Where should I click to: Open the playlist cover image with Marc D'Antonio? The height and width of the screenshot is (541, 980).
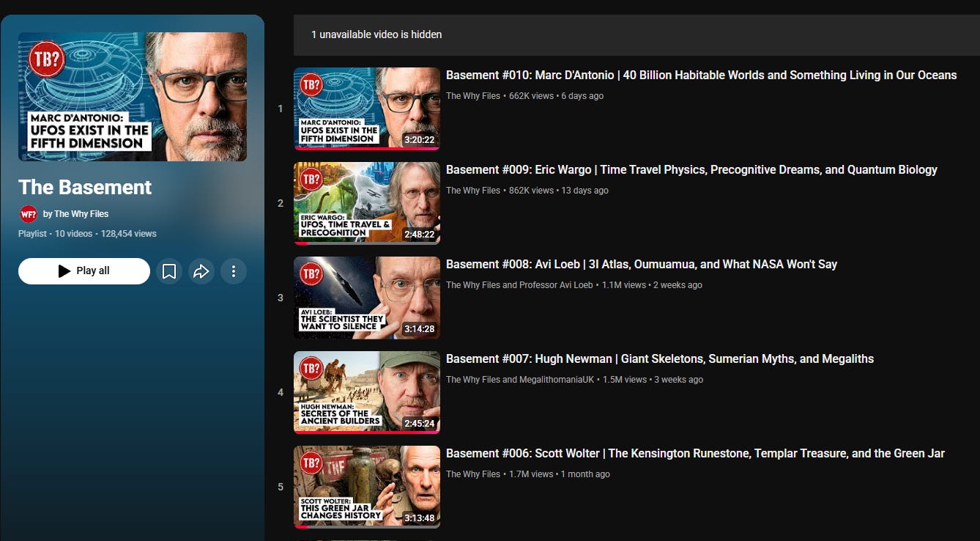(133, 97)
